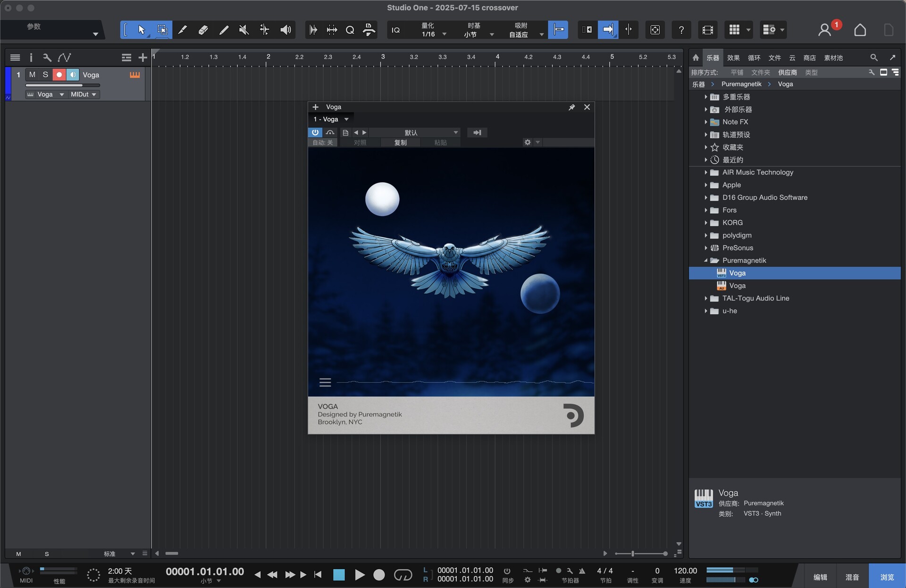Open the user account icon

[x=824, y=30]
